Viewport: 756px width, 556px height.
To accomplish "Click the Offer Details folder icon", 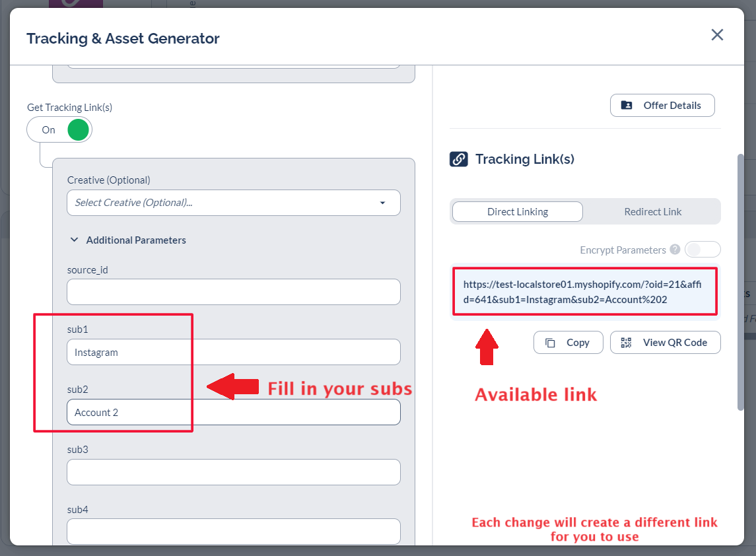I will click(x=627, y=106).
